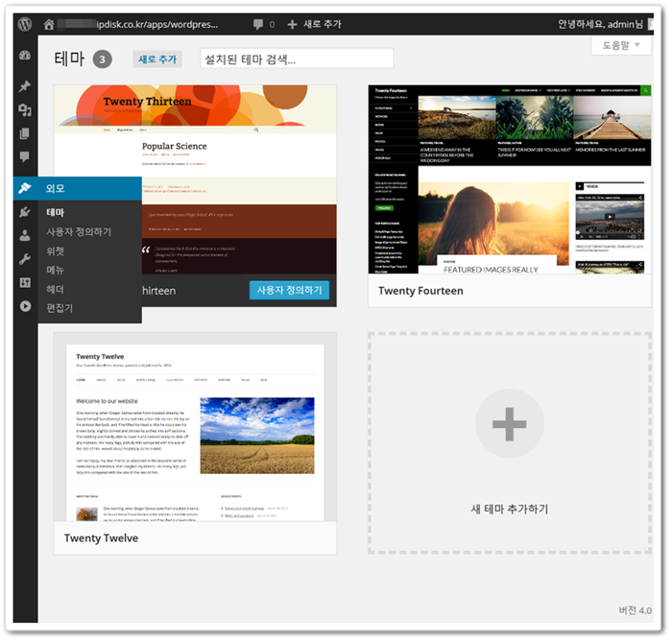Image resolution: width=672 pixels, height=641 pixels.
Task: Select the Twenty Fourteen theme screenshot
Action: [x=510, y=179]
